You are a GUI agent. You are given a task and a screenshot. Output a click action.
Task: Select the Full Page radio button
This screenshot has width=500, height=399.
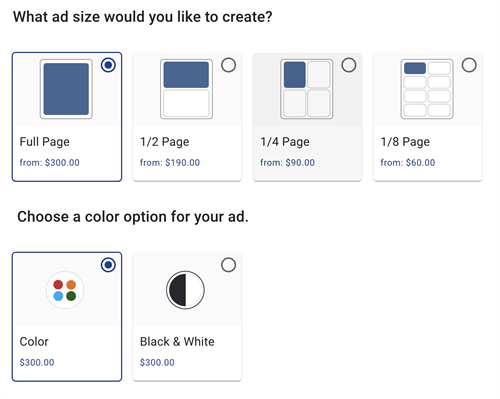pos(108,65)
